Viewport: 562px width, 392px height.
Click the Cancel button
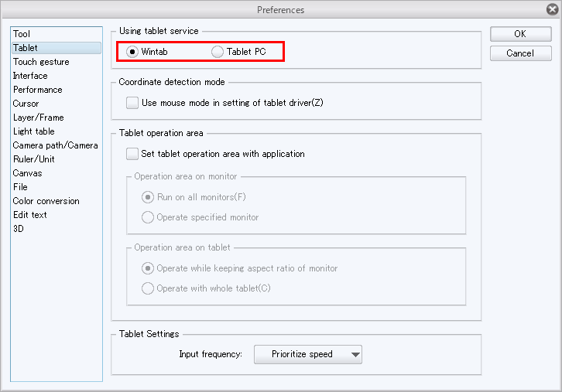pos(520,53)
